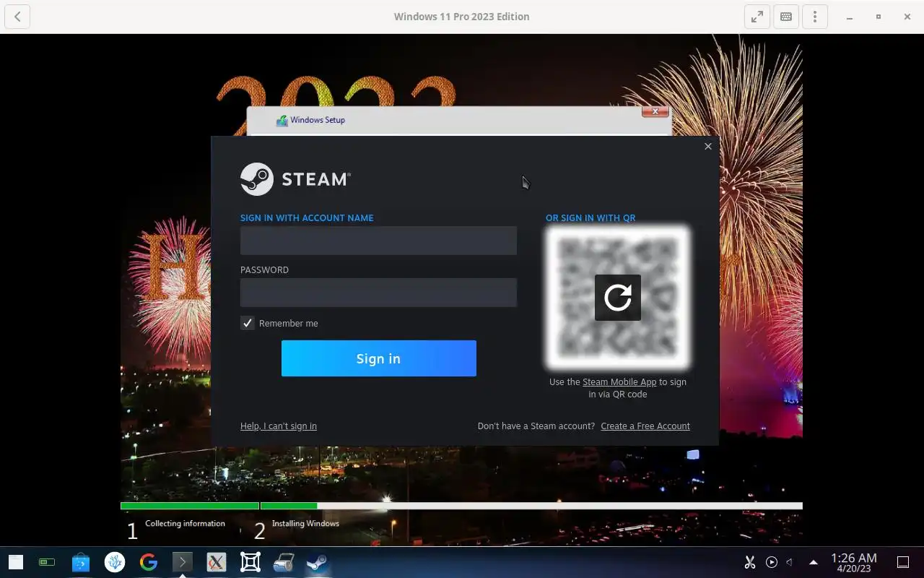The height and width of the screenshot is (578, 924).
Task: Click the account name input field
Action: 378,241
